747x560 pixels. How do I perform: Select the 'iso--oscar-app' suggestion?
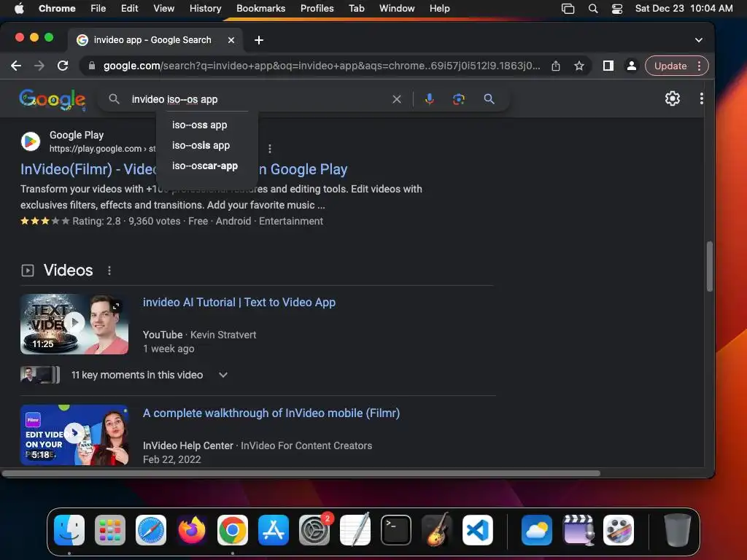click(205, 166)
